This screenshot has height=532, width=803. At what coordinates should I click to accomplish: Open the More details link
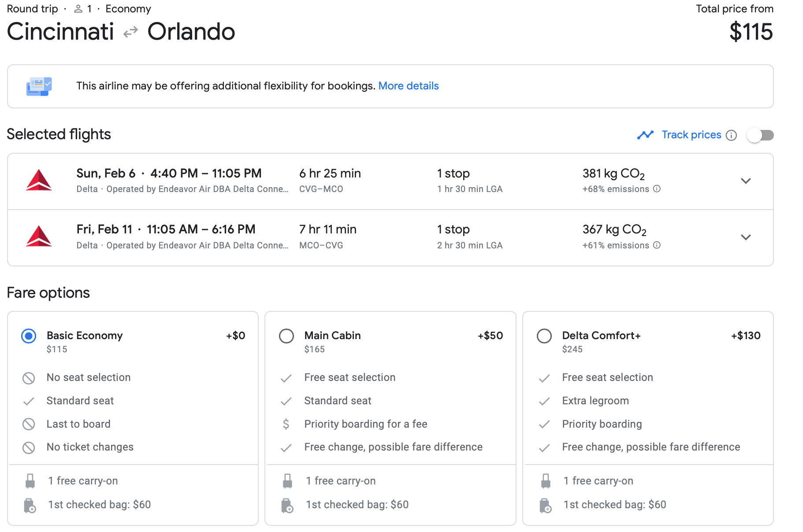(x=408, y=86)
